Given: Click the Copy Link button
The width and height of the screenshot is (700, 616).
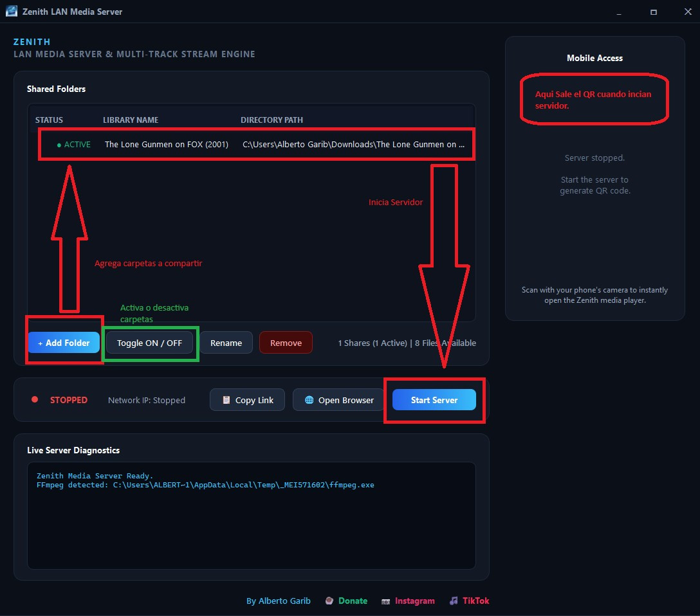Looking at the screenshot, I should (x=247, y=400).
